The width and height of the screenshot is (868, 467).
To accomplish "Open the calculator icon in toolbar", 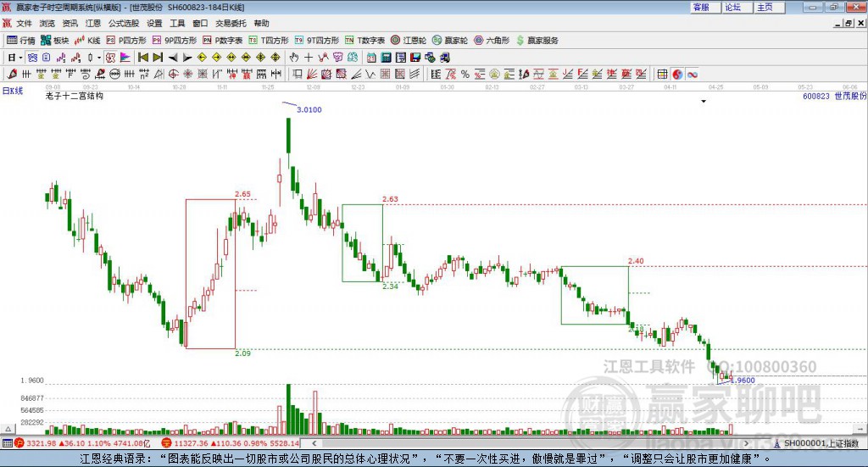I will 386,58.
